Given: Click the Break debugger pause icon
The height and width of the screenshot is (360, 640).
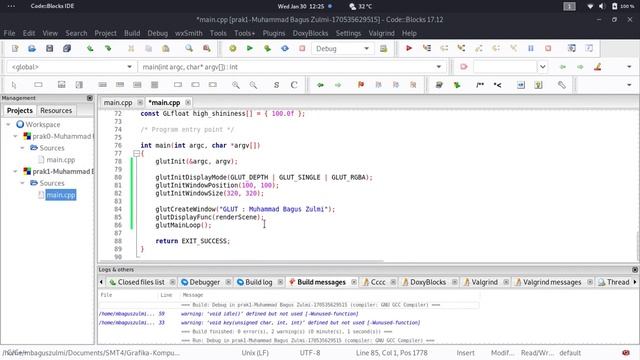Looking at the screenshot, I should [531, 49].
